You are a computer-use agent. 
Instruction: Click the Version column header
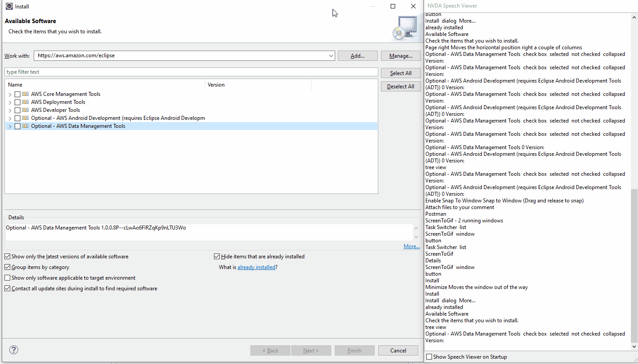tap(258, 85)
